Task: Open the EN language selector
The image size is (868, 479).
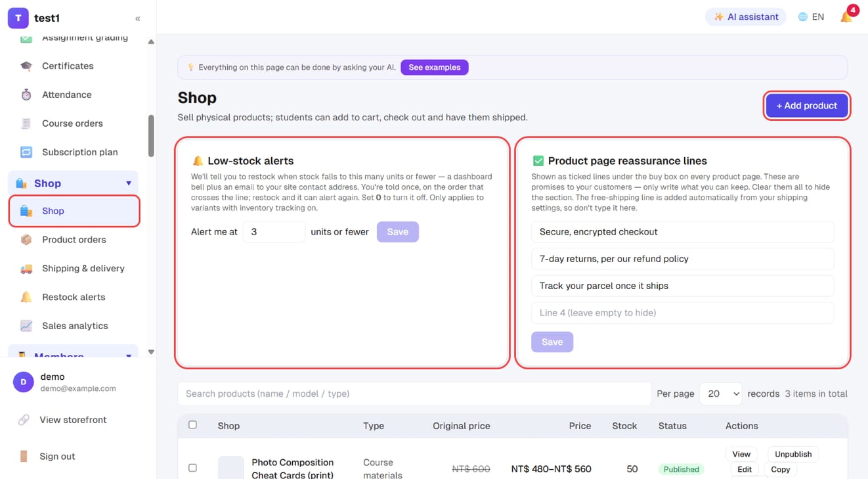Action: point(811,17)
